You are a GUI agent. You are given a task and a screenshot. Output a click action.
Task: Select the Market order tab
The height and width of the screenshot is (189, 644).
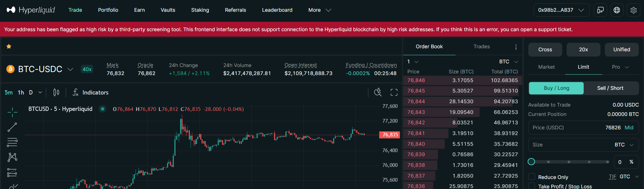point(546,67)
